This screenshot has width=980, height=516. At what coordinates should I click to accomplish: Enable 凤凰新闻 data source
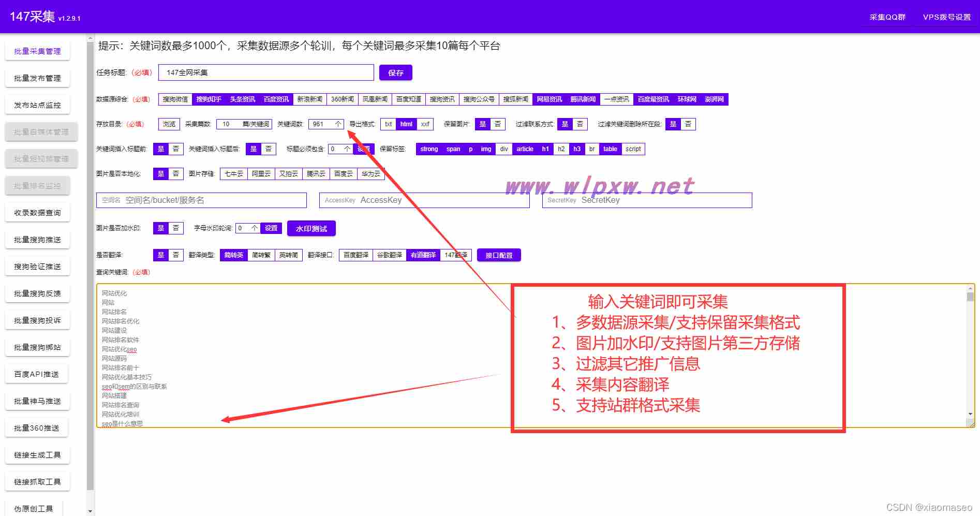click(375, 99)
